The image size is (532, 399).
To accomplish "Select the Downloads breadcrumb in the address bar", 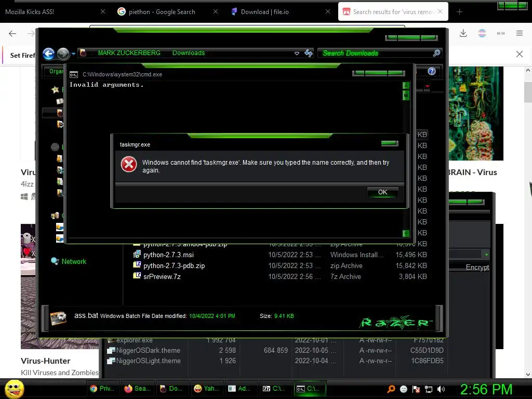I will [188, 53].
